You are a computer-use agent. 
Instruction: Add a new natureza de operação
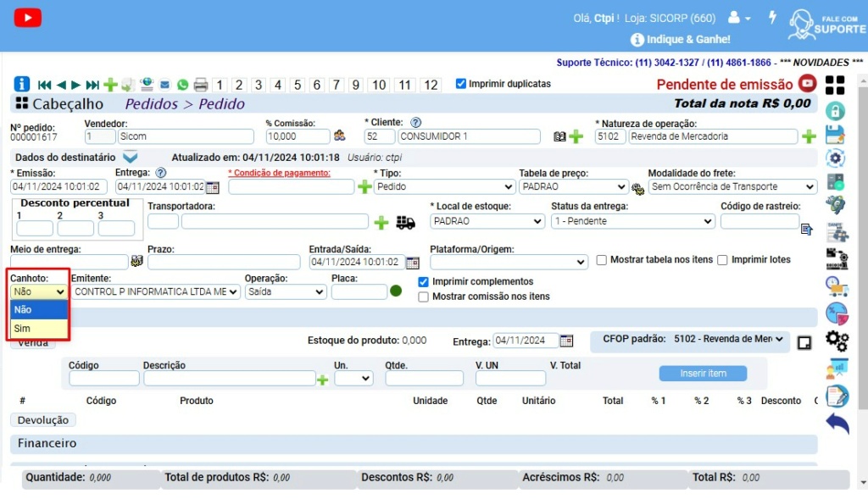click(x=809, y=136)
